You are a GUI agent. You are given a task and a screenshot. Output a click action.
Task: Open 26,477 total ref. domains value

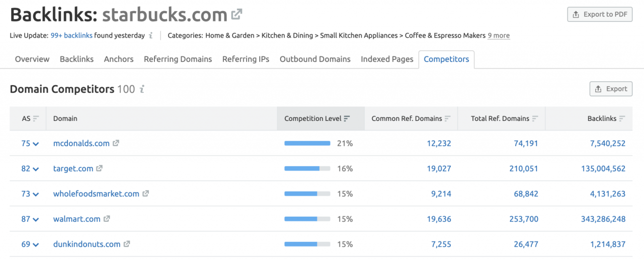525,244
